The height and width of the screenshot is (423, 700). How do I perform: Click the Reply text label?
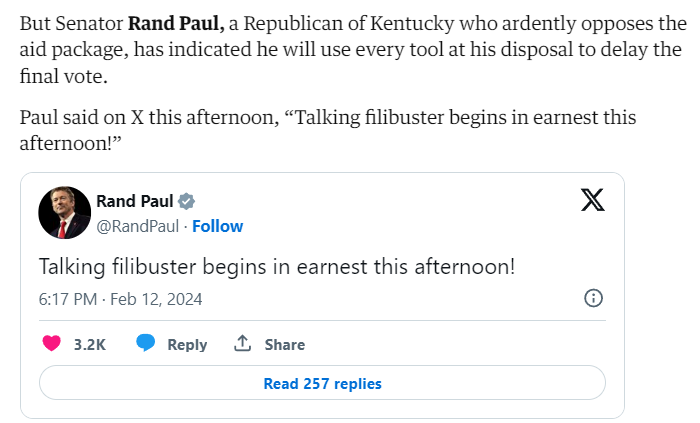[x=187, y=344]
